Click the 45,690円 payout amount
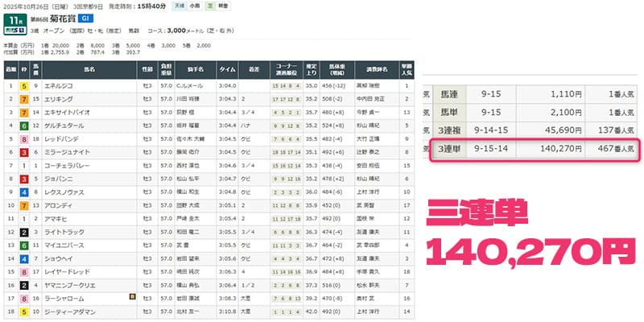644x322 pixels. point(564,130)
